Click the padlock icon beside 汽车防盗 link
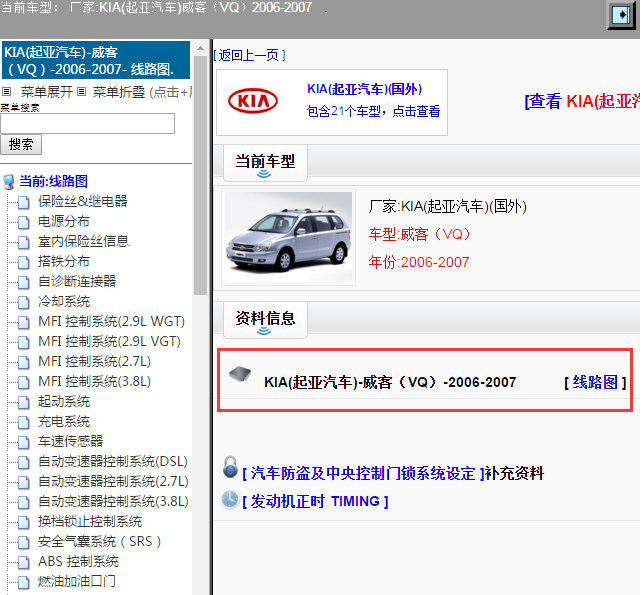 pos(230,467)
